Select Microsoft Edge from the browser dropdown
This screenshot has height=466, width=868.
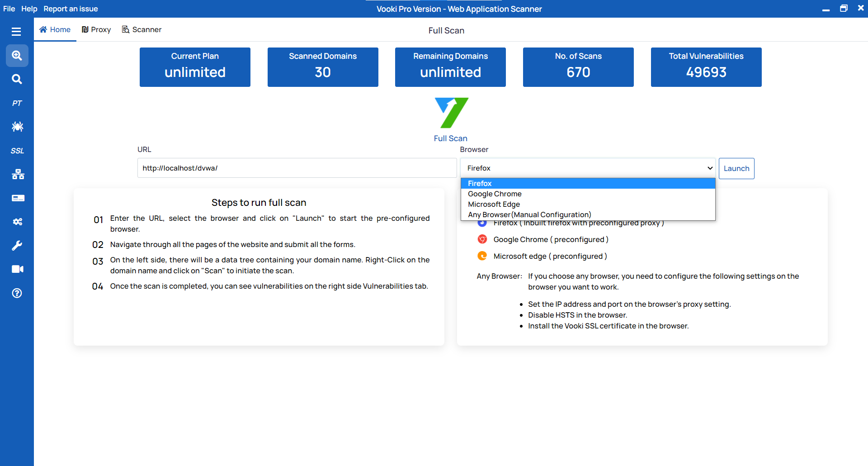click(588, 204)
